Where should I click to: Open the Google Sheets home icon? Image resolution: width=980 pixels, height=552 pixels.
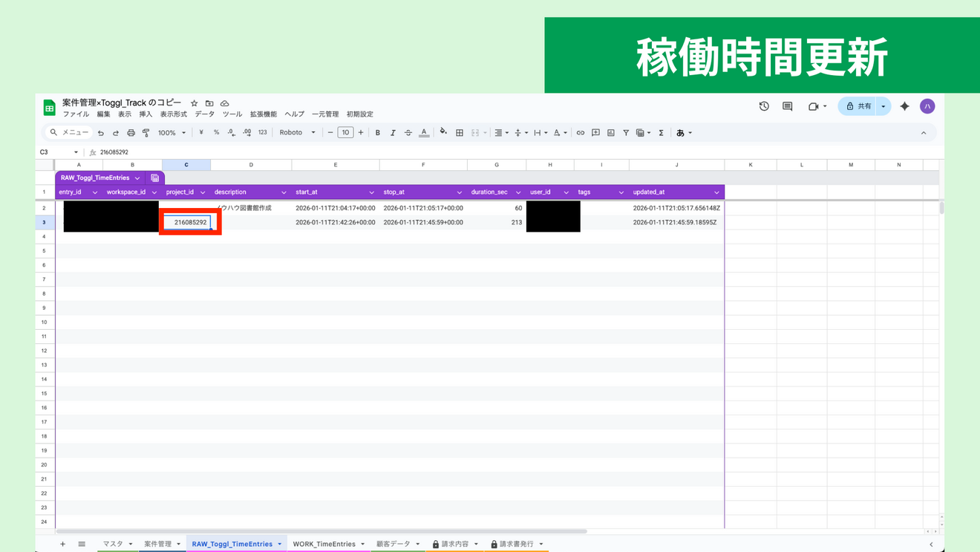[50, 108]
